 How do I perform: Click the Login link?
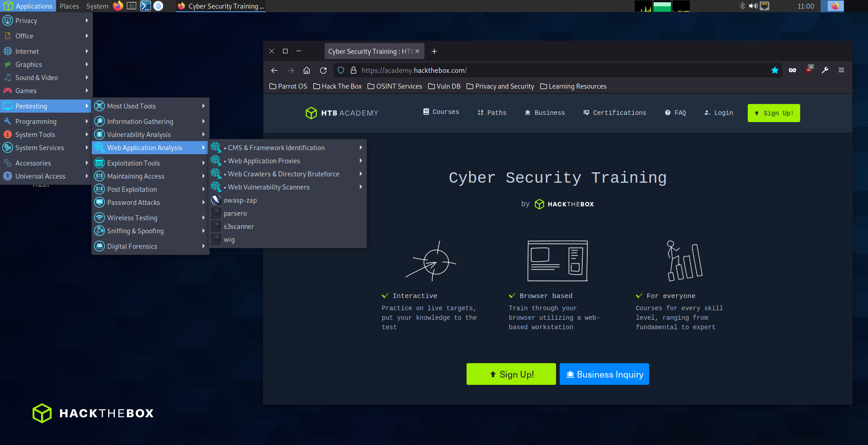(x=719, y=113)
